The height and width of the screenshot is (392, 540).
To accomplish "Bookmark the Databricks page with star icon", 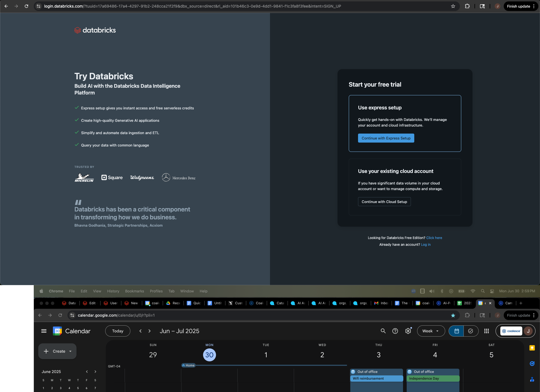I will 453,6.
